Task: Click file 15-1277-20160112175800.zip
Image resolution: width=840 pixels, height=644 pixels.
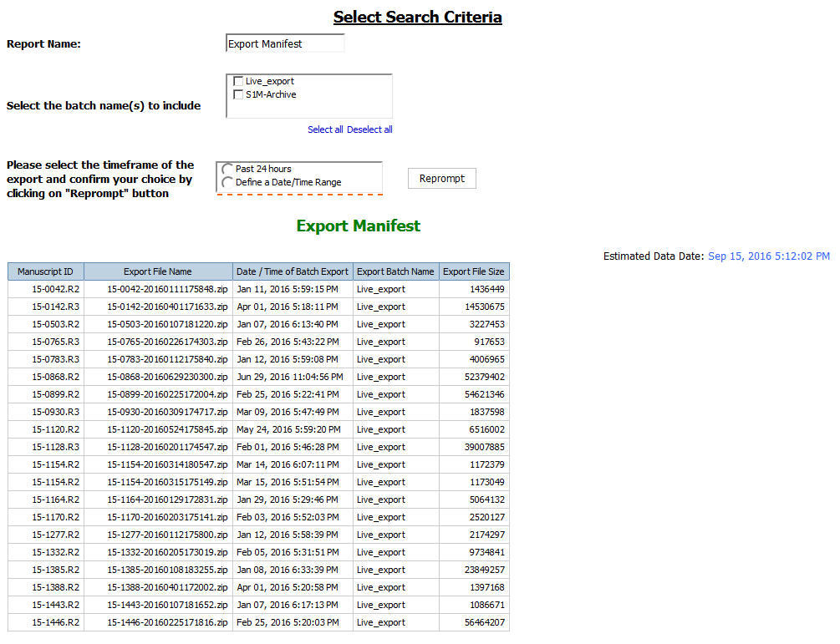Action: [x=167, y=535]
